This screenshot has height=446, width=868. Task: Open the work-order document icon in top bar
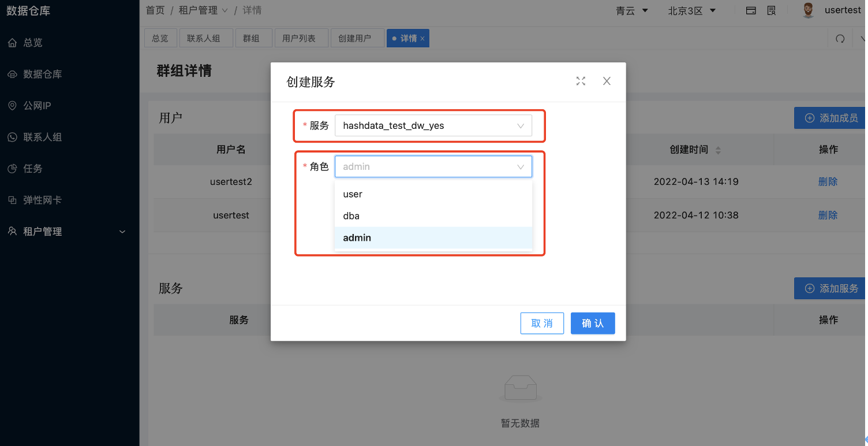(x=772, y=10)
